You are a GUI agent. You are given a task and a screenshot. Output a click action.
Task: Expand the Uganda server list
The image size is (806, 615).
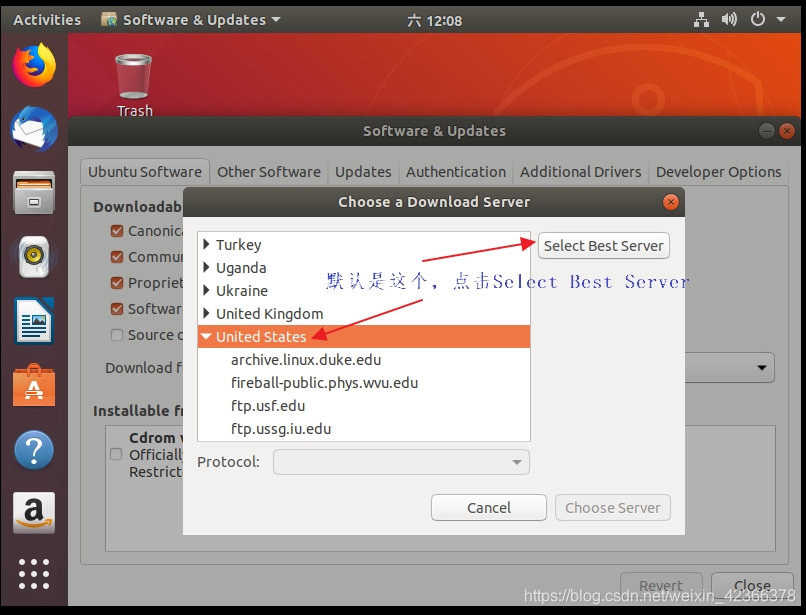pyautogui.click(x=206, y=267)
